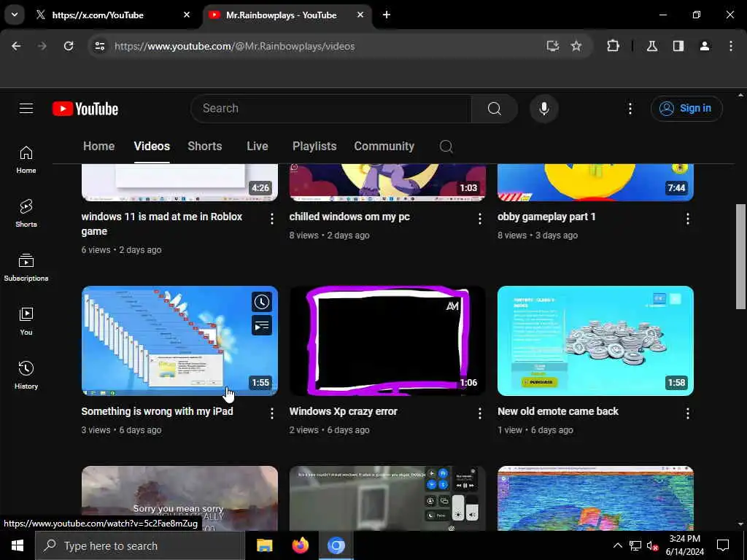Open the channel Live tab
This screenshot has width=747, height=560.
pyautogui.click(x=258, y=146)
